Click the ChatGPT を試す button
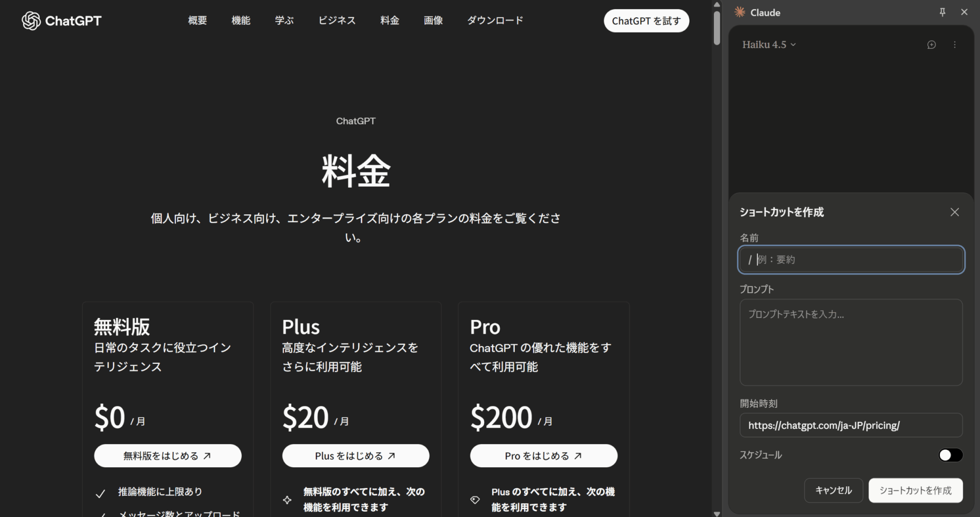Screen dimensions: 980x517 click(646, 21)
